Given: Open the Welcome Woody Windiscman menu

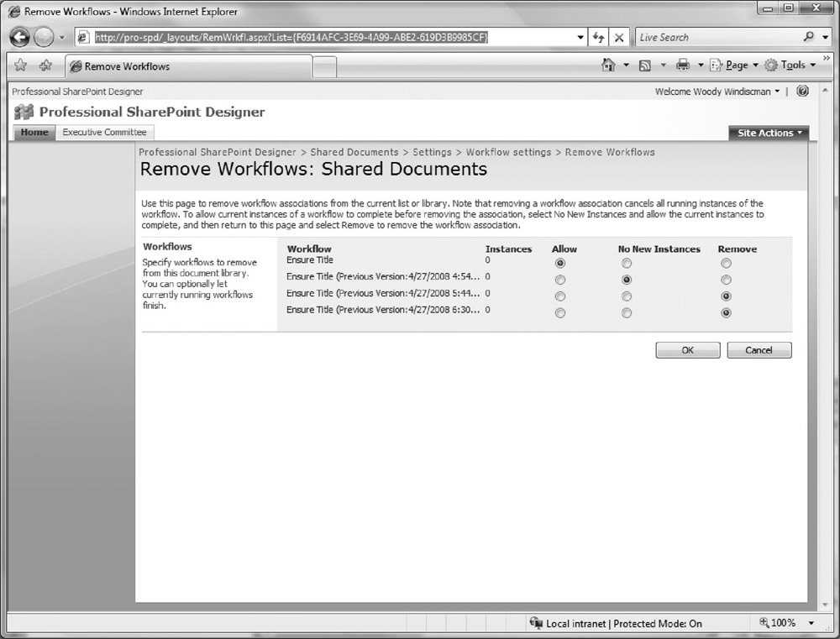Looking at the screenshot, I should pos(717,92).
